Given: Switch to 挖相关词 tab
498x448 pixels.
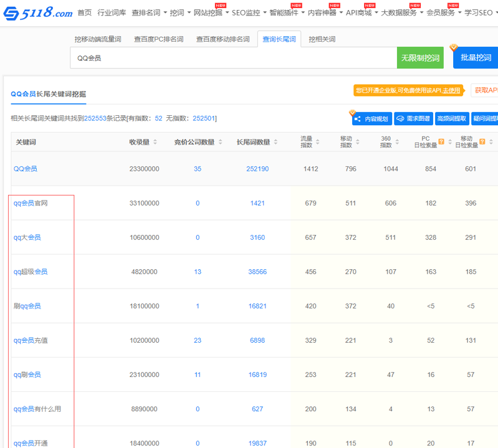Looking at the screenshot, I should click(x=322, y=39).
